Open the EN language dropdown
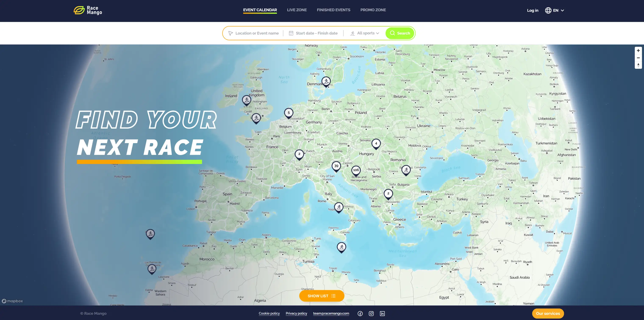 pyautogui.click(x=558, y=11)
